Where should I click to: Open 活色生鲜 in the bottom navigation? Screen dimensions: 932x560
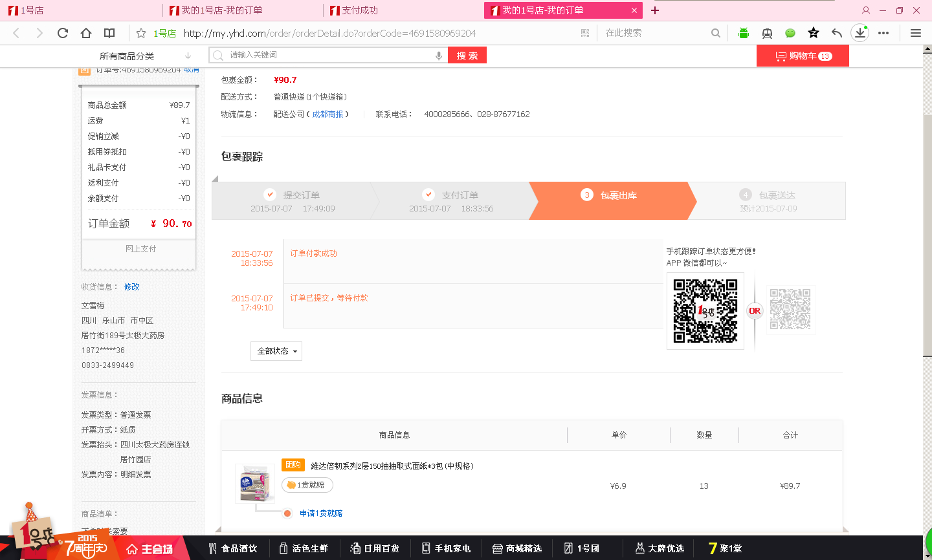pyautogui.click(x=304, y=548)
